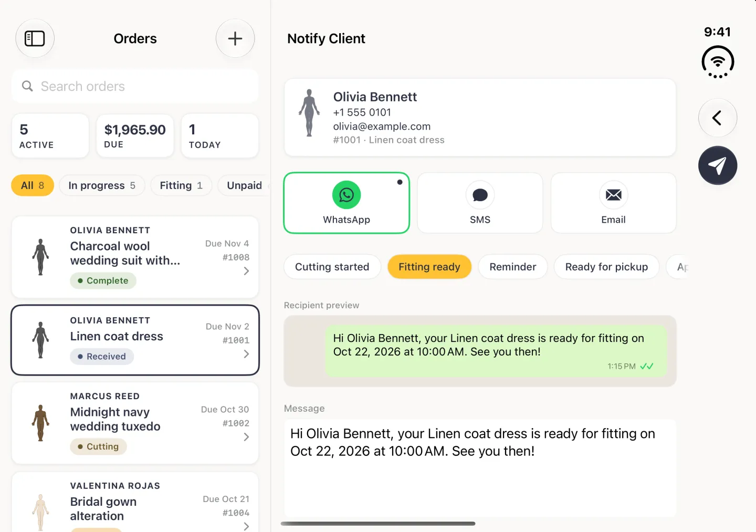Choose the Cutting started template chip
The width and height of the screenshot is (756, 532).
332,267
